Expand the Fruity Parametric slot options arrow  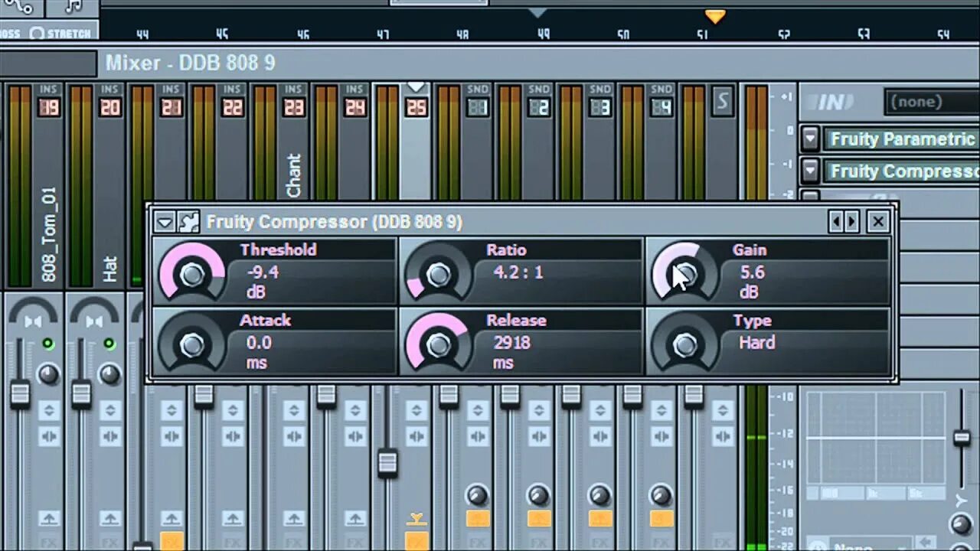tap(811, 139)
